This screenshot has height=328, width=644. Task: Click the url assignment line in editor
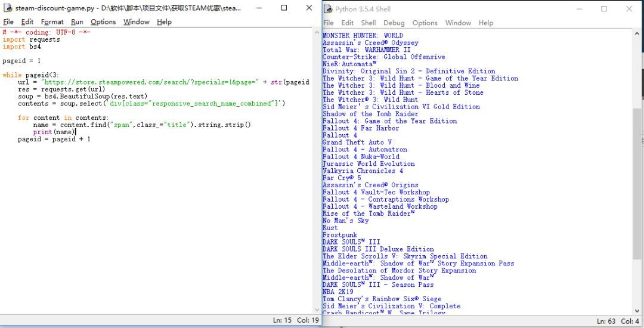(163, 82)
